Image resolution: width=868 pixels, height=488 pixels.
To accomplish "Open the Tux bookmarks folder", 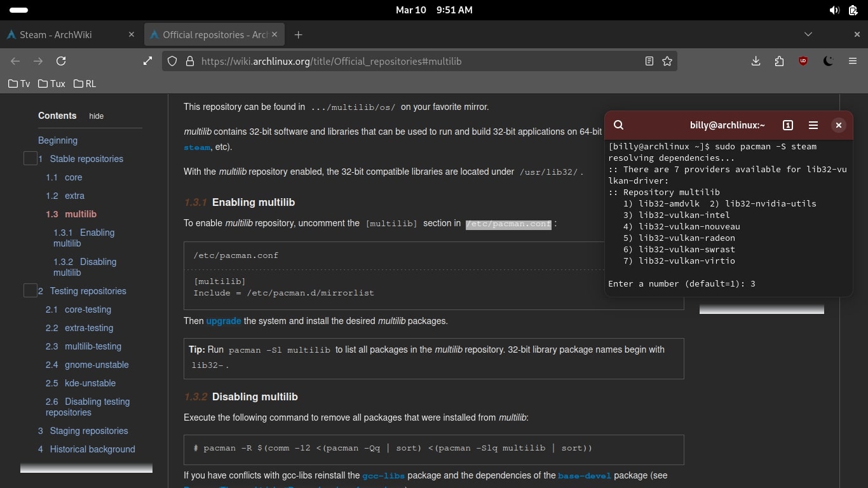I will [x=51, y=83].
